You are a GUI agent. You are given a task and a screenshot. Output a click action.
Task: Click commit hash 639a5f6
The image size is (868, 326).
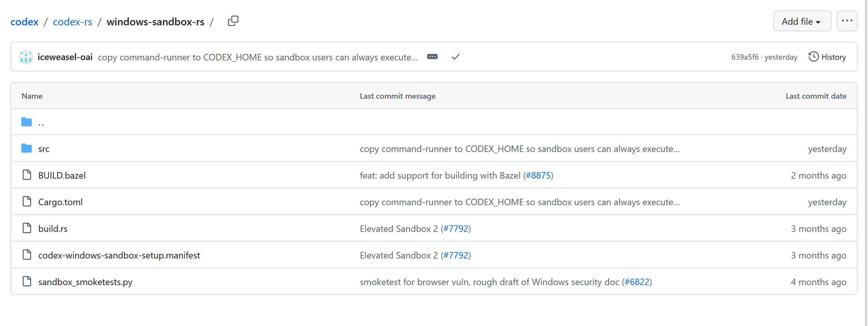[x=745, y=57]
